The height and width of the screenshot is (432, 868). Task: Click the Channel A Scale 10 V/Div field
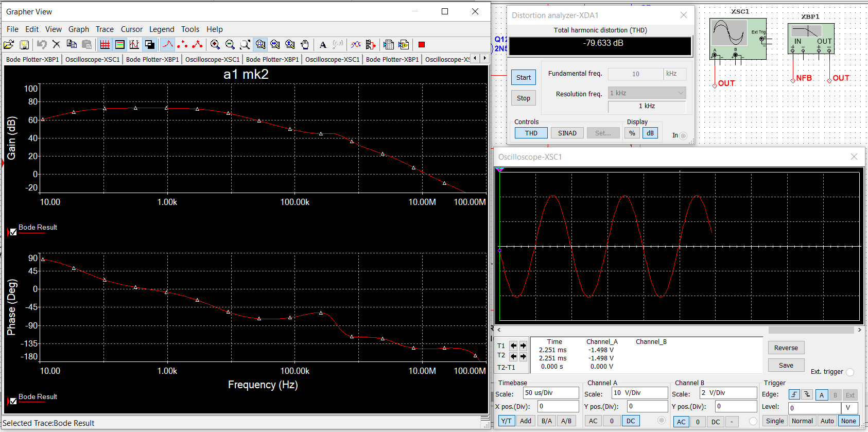coord(640,393)
